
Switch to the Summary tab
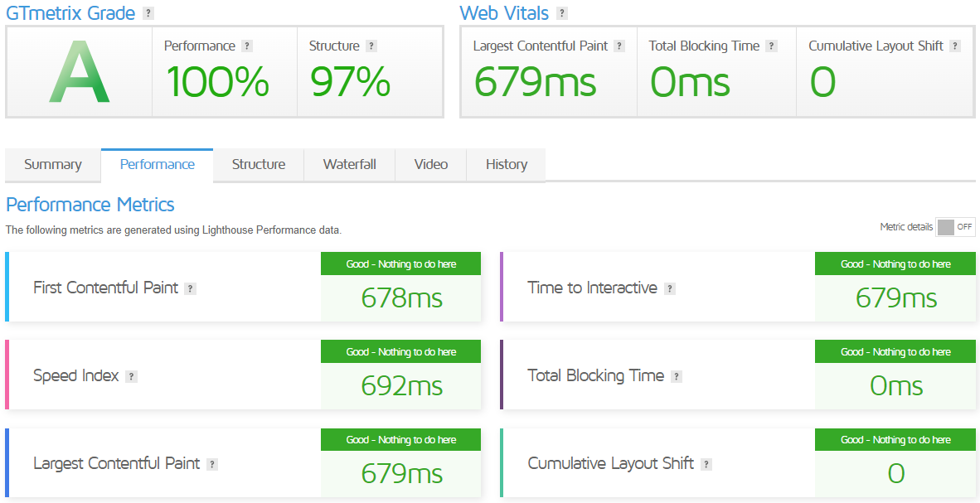click(x=52, y=165)
